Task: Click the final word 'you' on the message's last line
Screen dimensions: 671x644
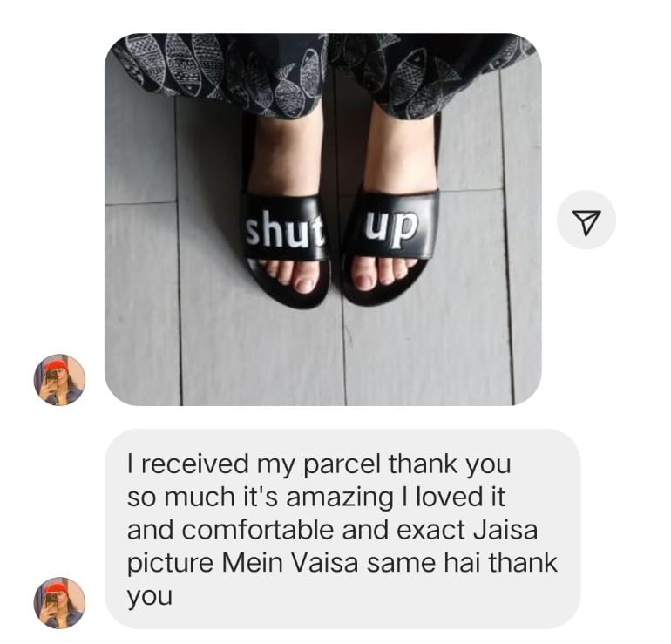Action: click(150, 597)
